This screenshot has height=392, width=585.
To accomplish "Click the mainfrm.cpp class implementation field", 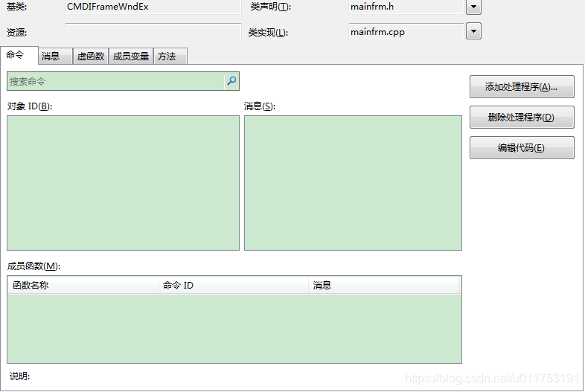I will point(406,32).
